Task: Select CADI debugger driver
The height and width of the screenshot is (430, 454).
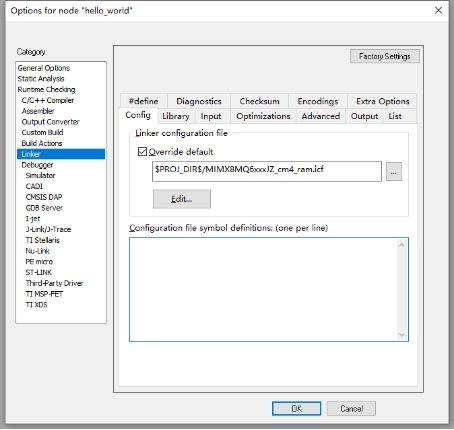Action: click(34, 186)
